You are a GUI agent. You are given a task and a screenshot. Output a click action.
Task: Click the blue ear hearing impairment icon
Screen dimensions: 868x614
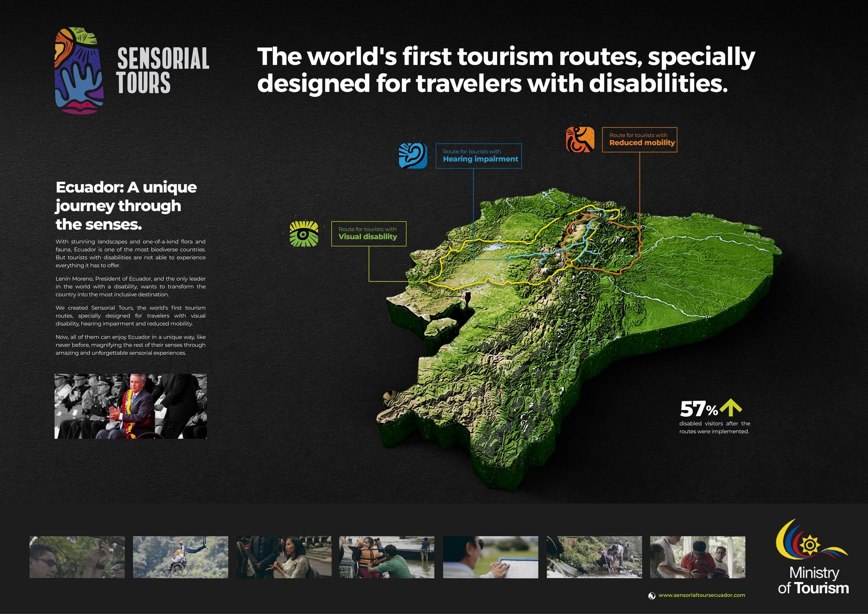pos(413,156)
